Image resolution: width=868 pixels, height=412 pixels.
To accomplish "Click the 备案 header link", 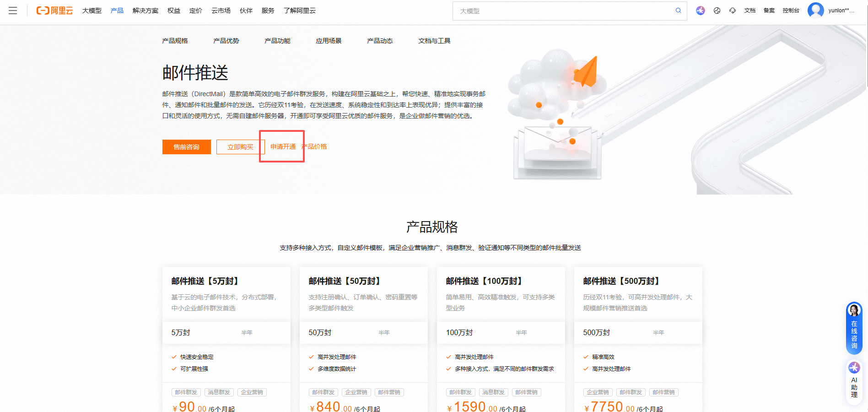I will click(x=769, y=11).
